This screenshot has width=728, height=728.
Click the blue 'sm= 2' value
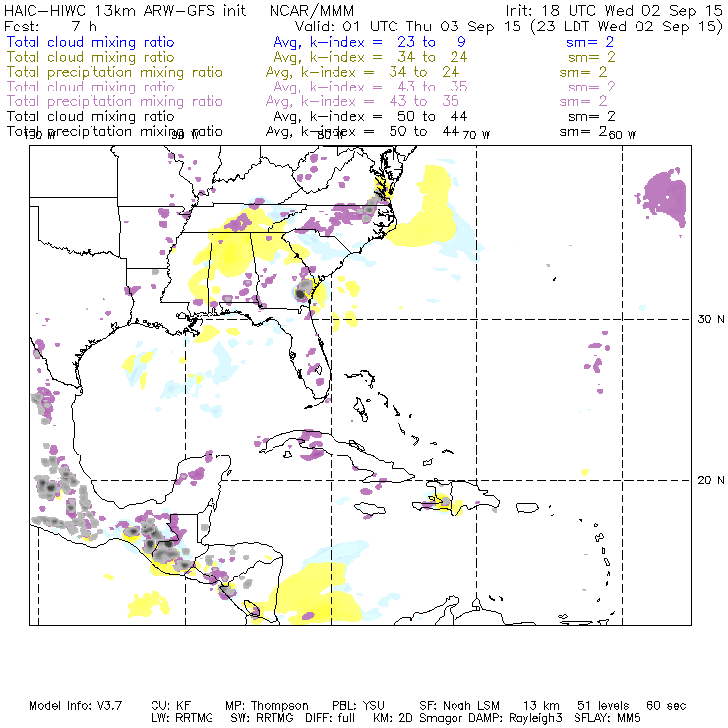589,42
